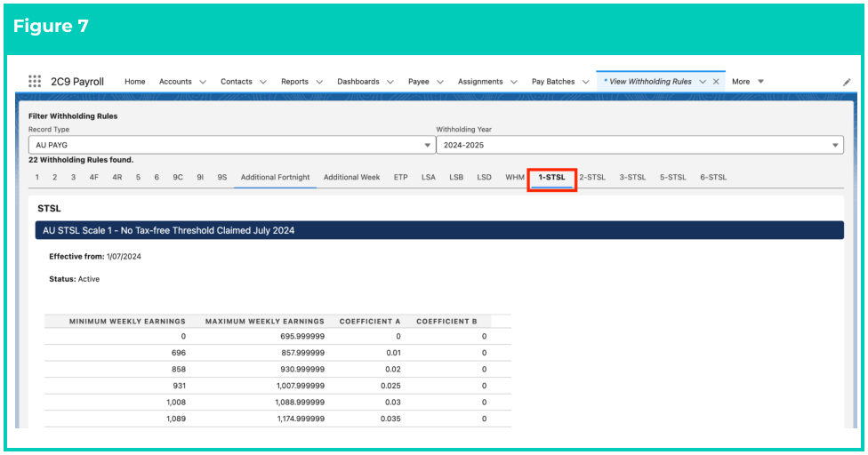The image size is (868, 455).
Task: Switch to the 1-STSL tab
Action: (552, 178)
